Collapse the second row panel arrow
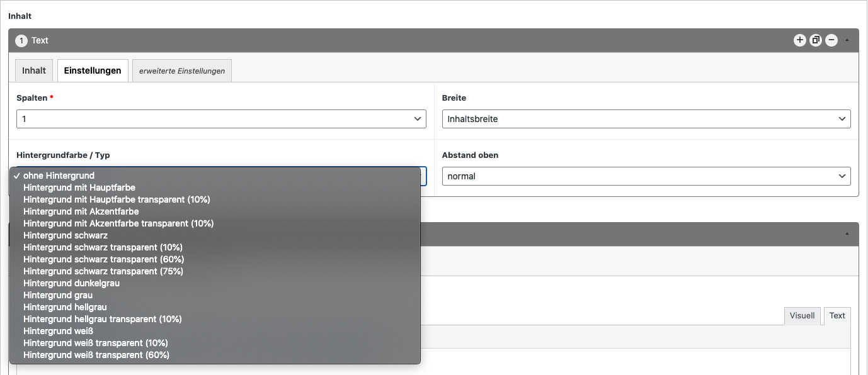The height and width of the screenshot is (375, 868). click(x=847, y=234)
